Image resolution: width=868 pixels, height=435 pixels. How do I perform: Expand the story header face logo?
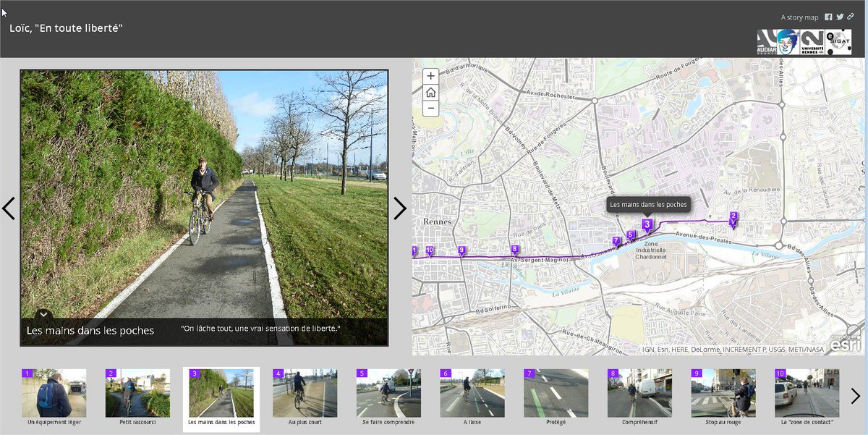787,40
